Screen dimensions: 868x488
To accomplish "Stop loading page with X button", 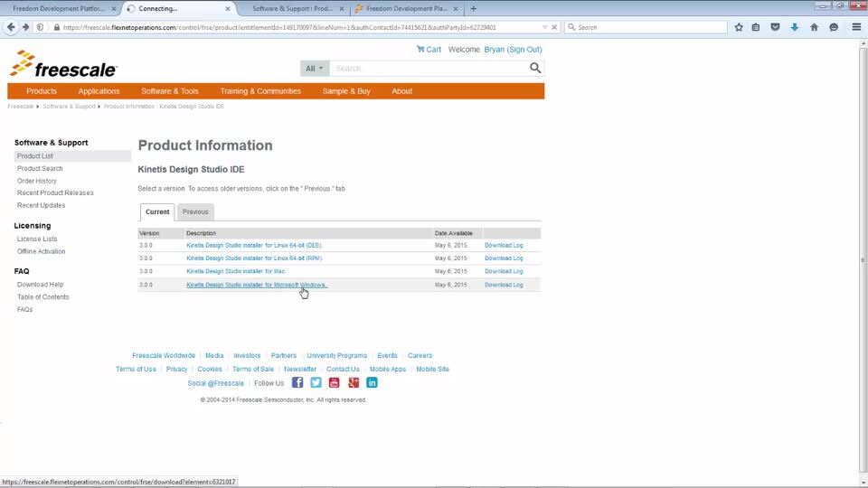I will click(x=554, y=27).
